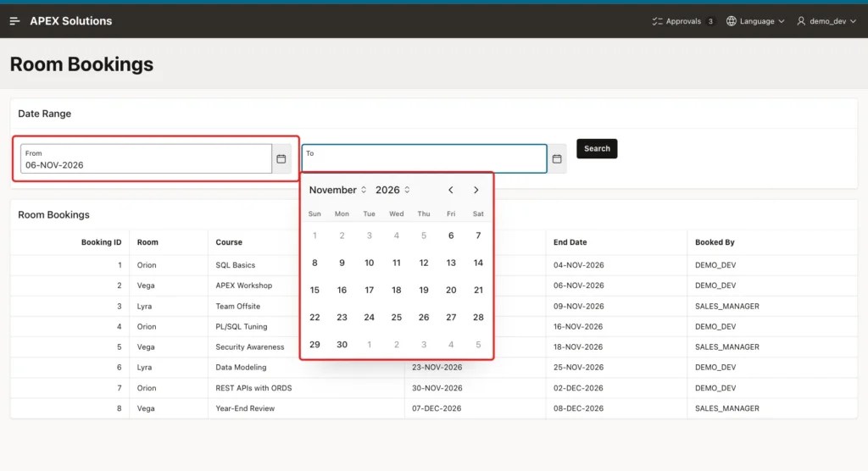Open the Approvals menu item
The width and height of the screenshot is (868, 471).
tap(684, 21)
